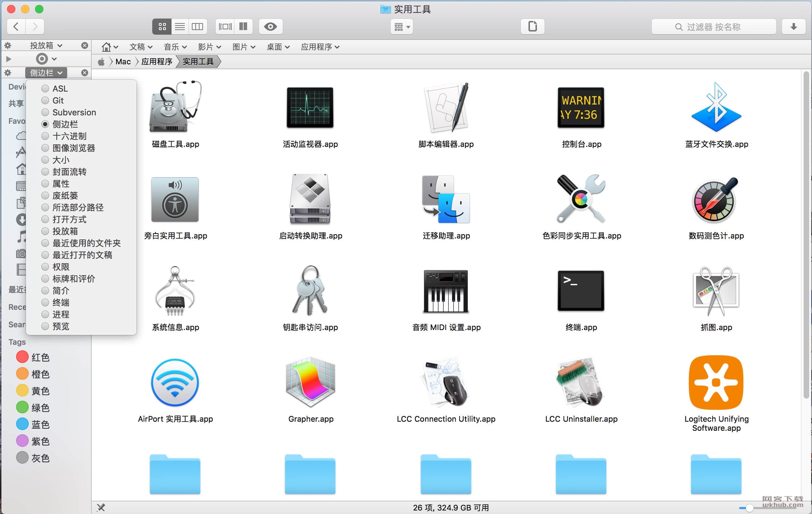Screen dimensions: 812x514
Task: Open the home folder dropdown
Action: [x=110, y=47]
